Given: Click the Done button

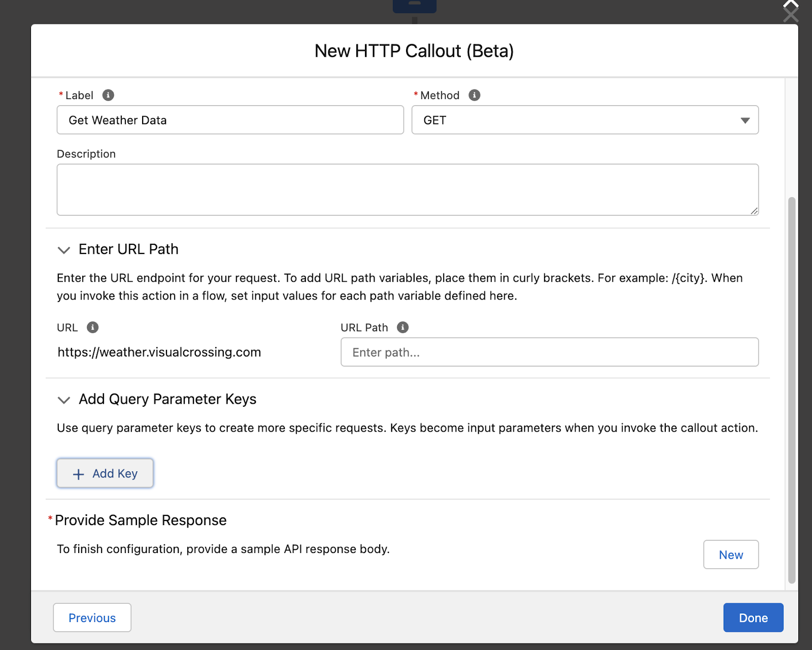Looking at the screenshot, I should point(753,617).
